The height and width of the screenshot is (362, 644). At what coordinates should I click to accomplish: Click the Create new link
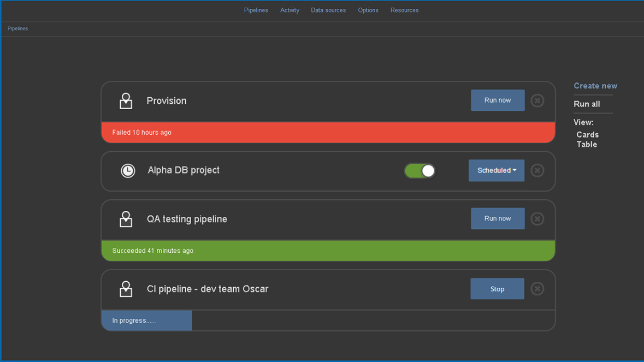[x=595, y=86]
